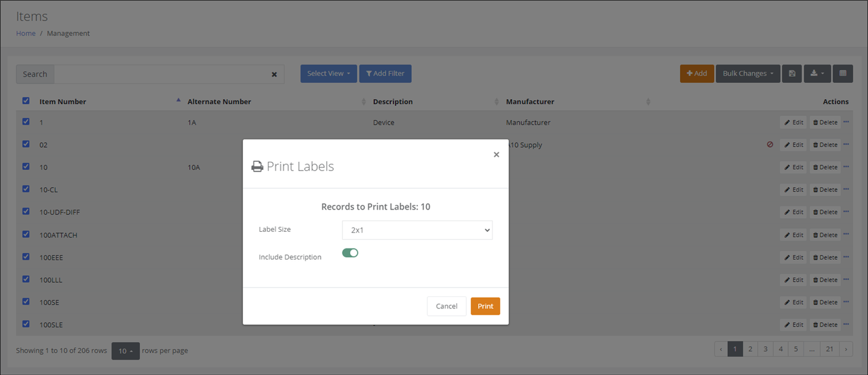Viewport: 868px width, 375px height.
Task: Uncheck the checkbox for item 02
Action: [25, 144]
